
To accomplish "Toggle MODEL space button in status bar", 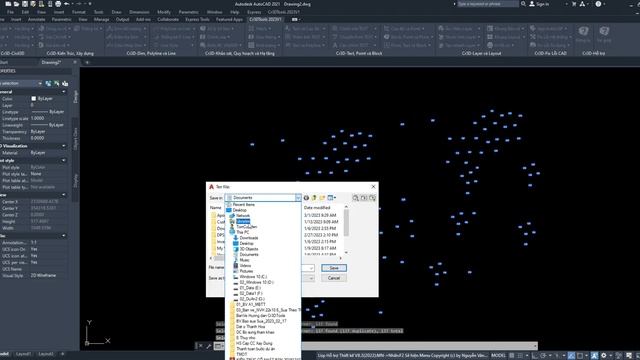I will (498, 356).
